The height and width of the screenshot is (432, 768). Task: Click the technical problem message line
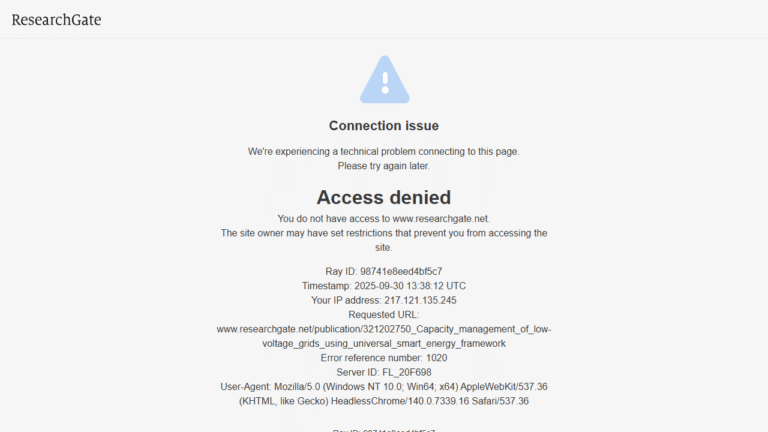(x=384, y=151)
